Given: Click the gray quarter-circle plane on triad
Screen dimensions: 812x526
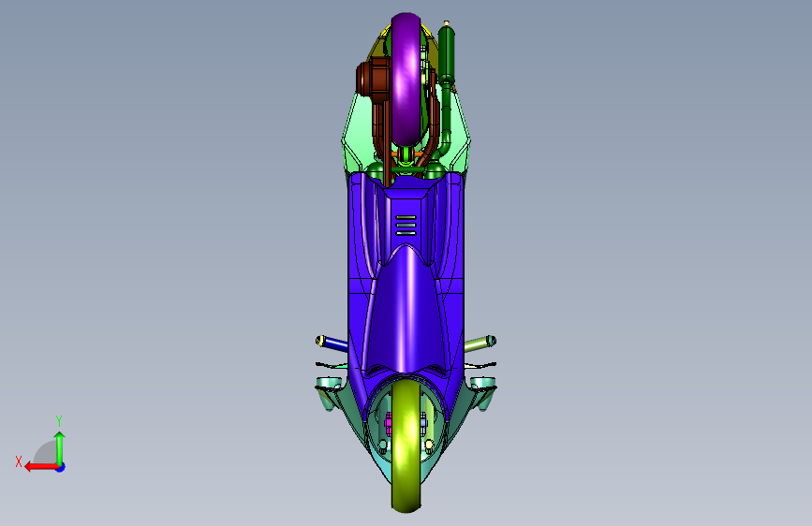Looking at the screenshot, I should pos(46,452).
